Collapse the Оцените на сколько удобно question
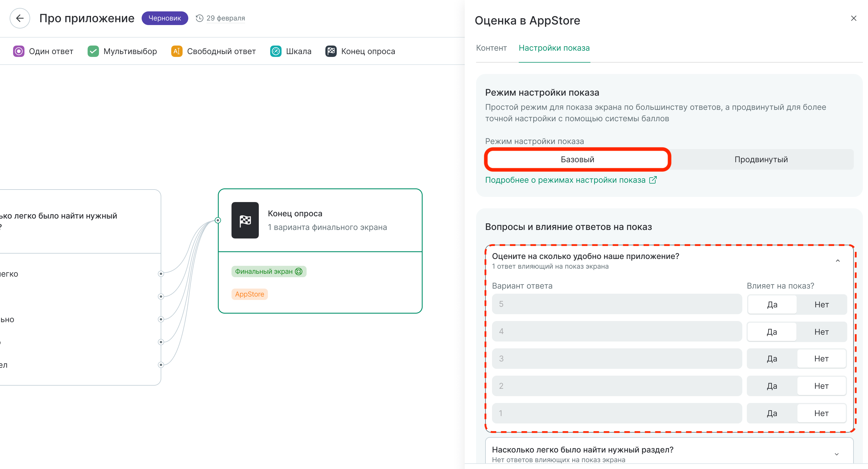The image size is (868, 469). (837, 261)
